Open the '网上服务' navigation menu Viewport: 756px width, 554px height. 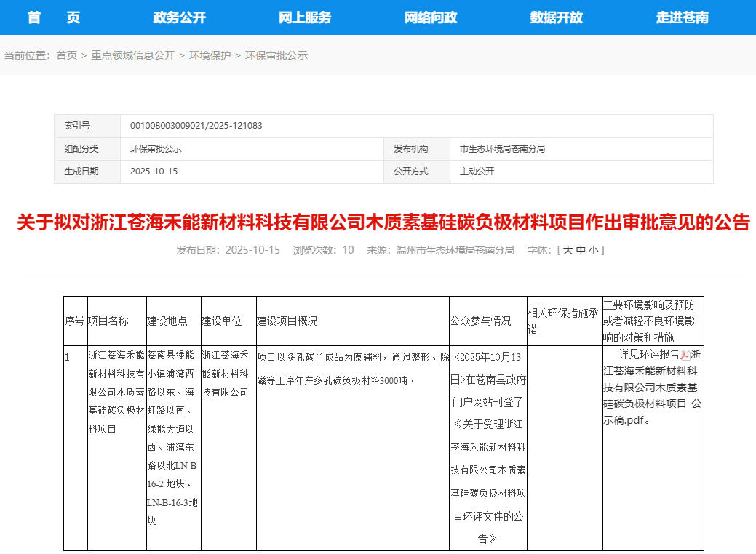(x=304, y=17)
